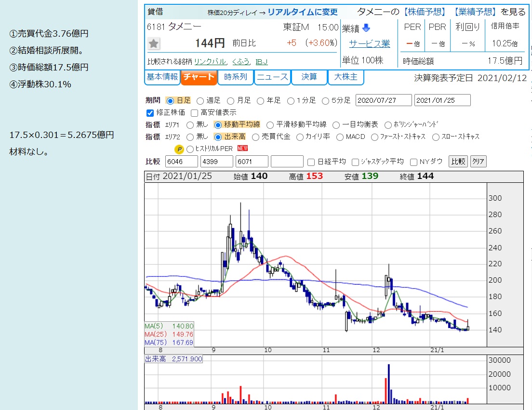Click the MA(5) 140.80 legend entry

pyautogui.click(x=169, y=326)
